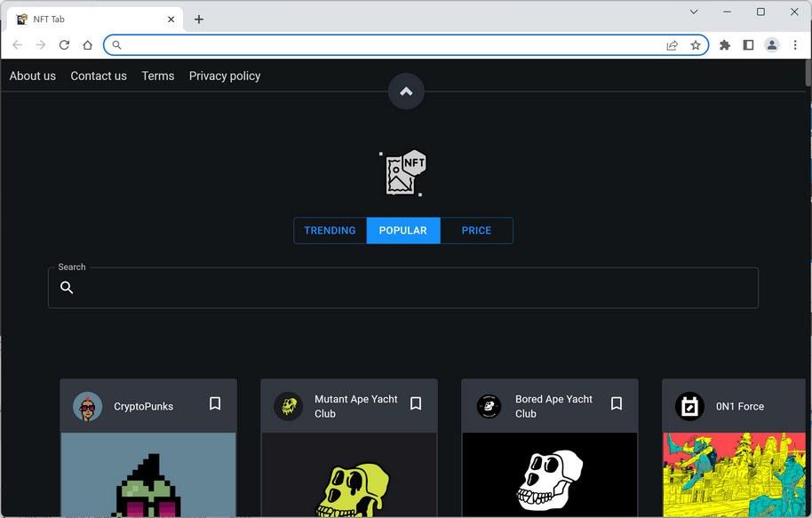The width and height of the screenshot is (812, 518).
Task: Open the browser side panel icon
Action: click(748, 45)
